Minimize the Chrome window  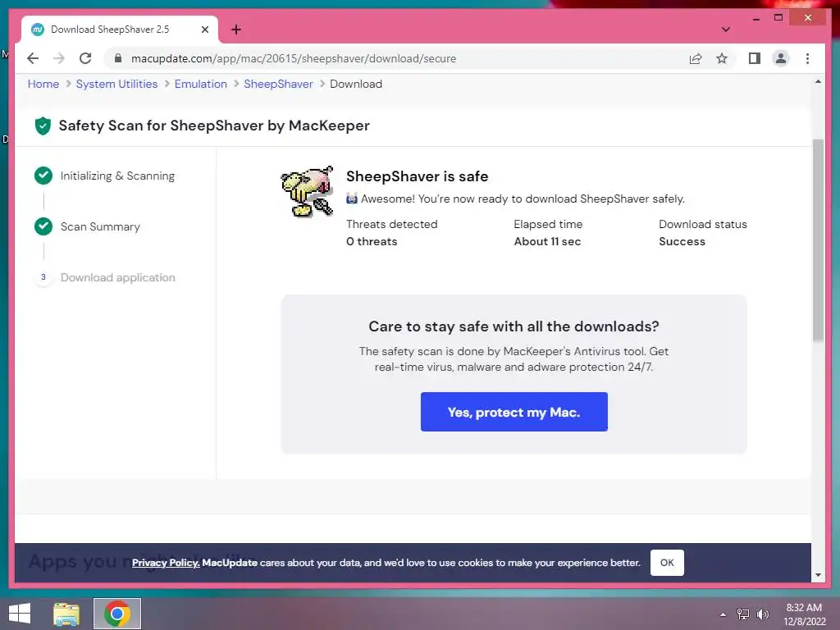click(x=756, y=18)
